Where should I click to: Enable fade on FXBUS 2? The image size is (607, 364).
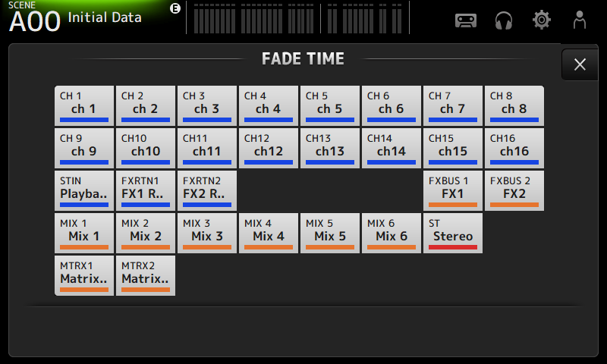click(x=514, y=190)
